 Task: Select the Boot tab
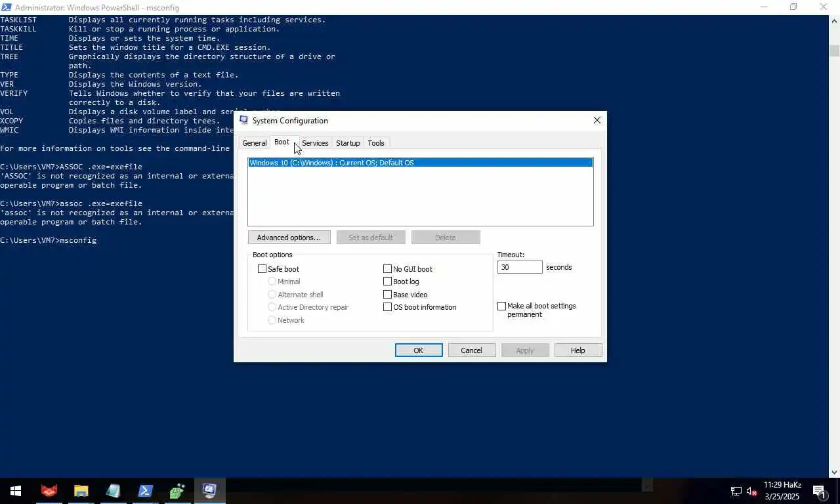click(282, 142)
